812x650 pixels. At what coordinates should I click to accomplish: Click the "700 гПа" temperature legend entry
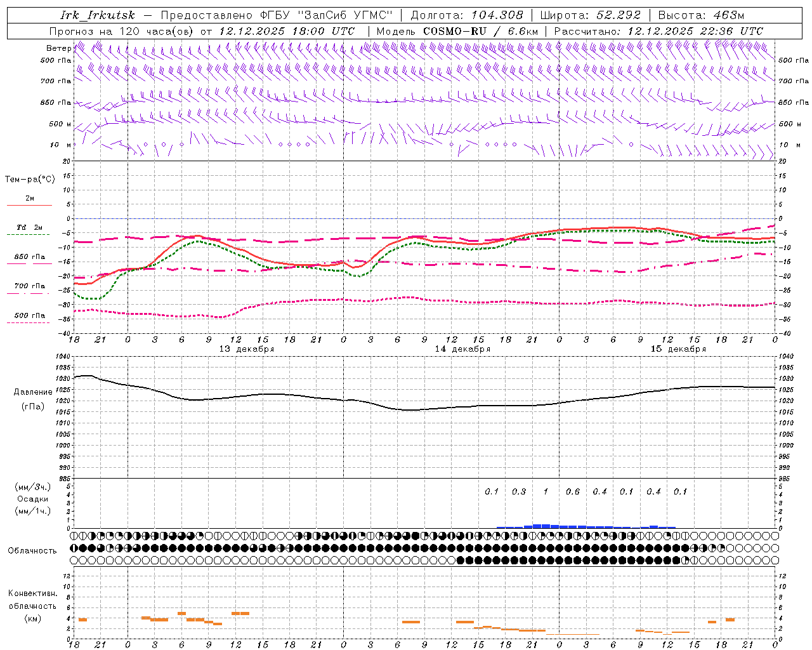30,286
